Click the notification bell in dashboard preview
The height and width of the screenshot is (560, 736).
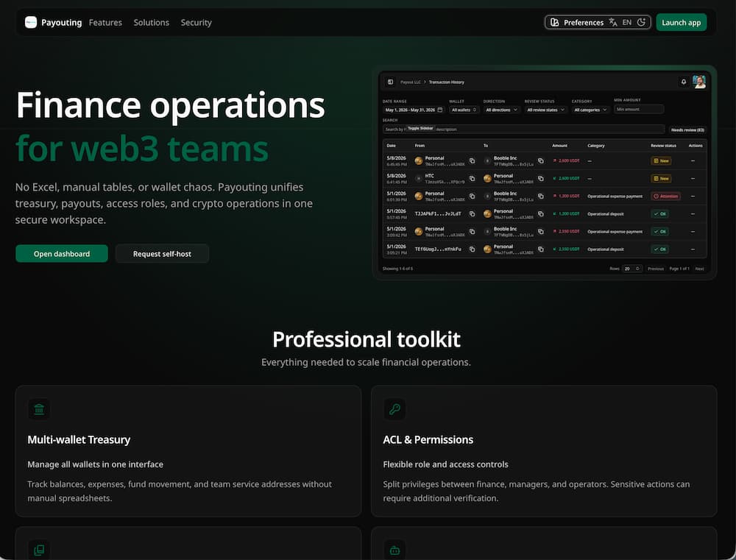pos(684,82)
